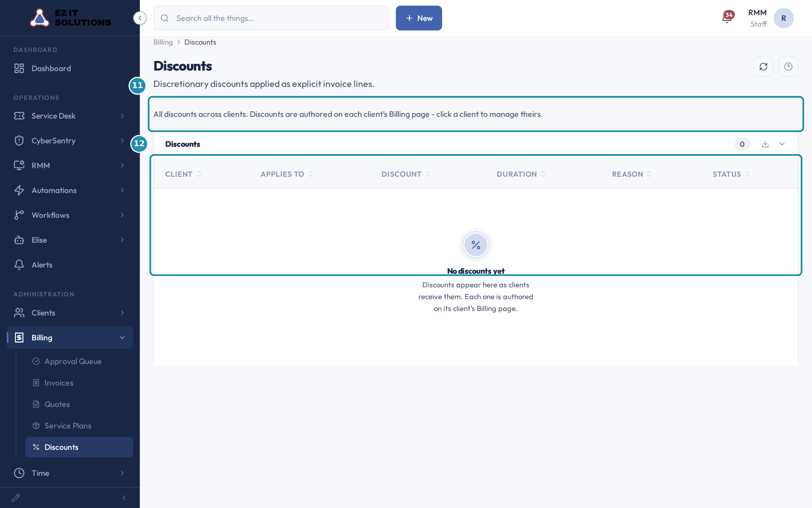Expand the CyberSentry submenu chevron
The height and width of the screenshot is (508, 812).
[x=122, y=141]
